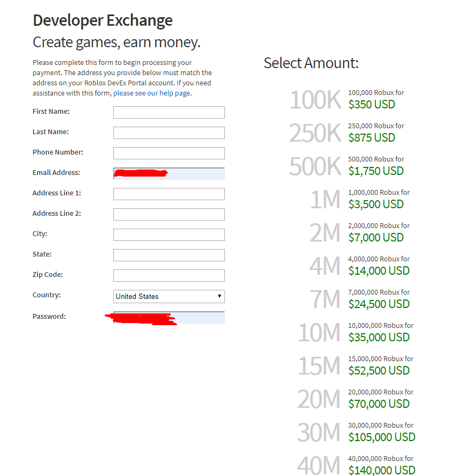This screenshot has height=476, width=452.
Task: Click the Password field
Action: [169, 318]
